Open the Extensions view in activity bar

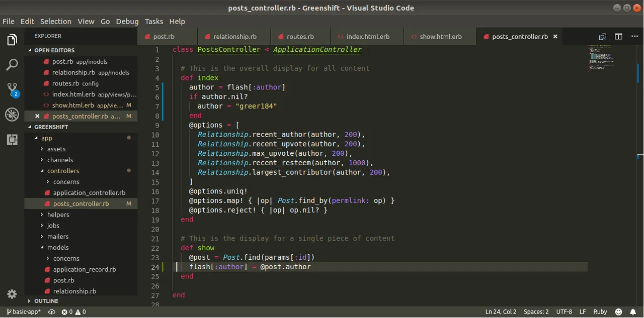[12, 140]
